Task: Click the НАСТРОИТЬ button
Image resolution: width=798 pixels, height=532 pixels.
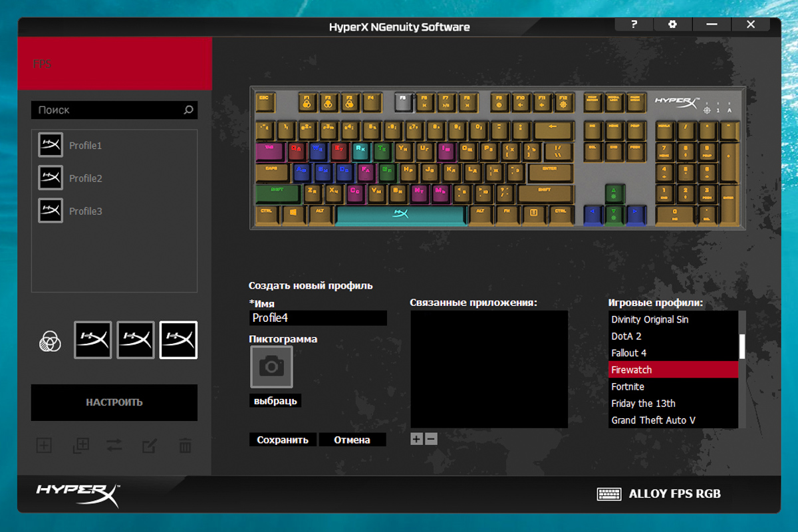Action: 114,402
